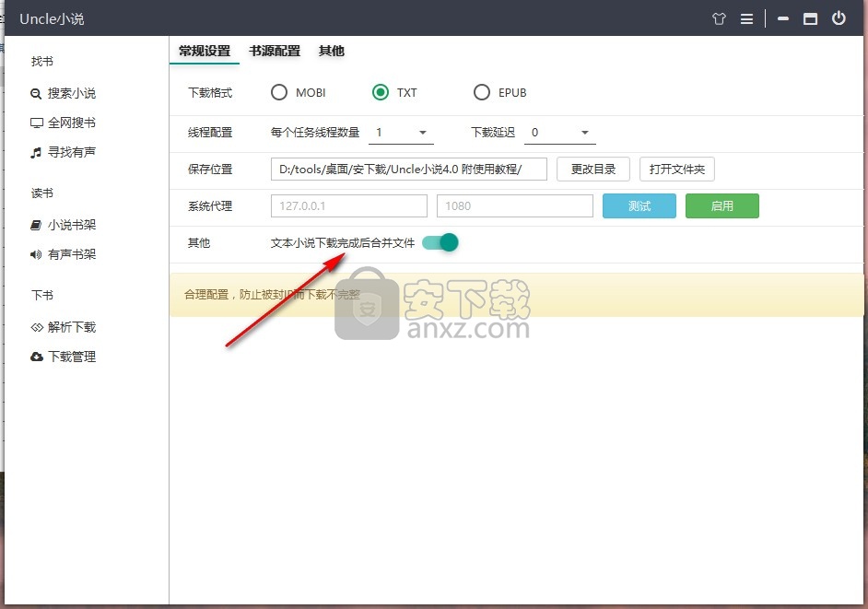This screenshot has height=609, width=868.
Task: Open 寻找有声 in the sidebar
Action: [71, 152]
